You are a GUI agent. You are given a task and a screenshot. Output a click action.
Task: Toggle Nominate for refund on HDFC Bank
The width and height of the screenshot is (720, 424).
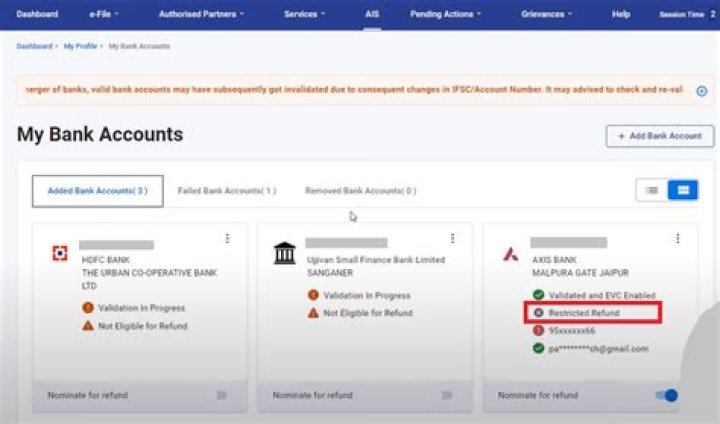pyautogui.click(x=221, y=395)
